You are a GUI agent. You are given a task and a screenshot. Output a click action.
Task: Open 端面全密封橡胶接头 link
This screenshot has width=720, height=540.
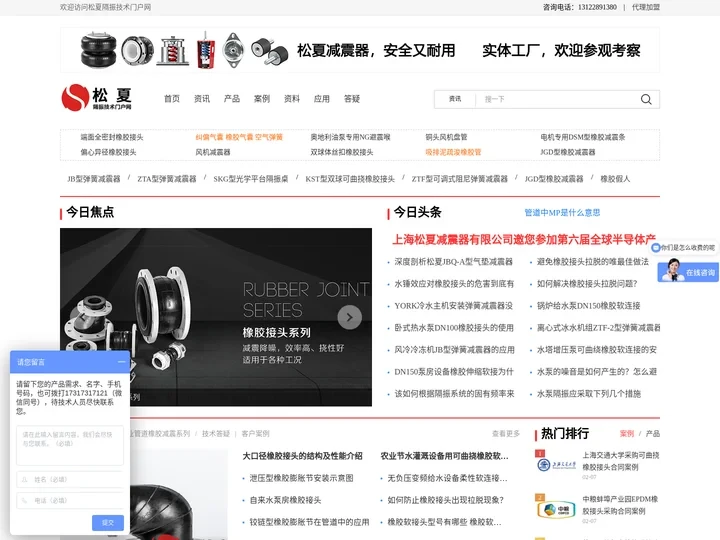pyautogui.click(x=112, y=137)
